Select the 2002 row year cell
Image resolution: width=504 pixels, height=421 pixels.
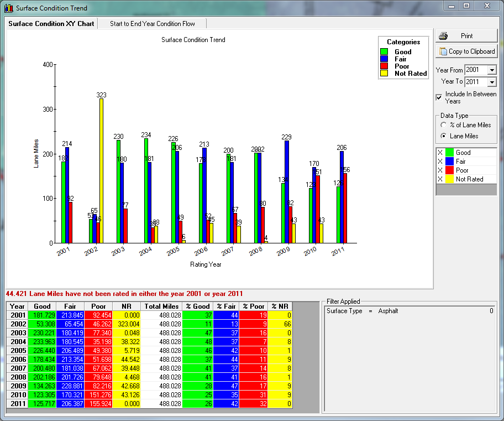(17, 324)
